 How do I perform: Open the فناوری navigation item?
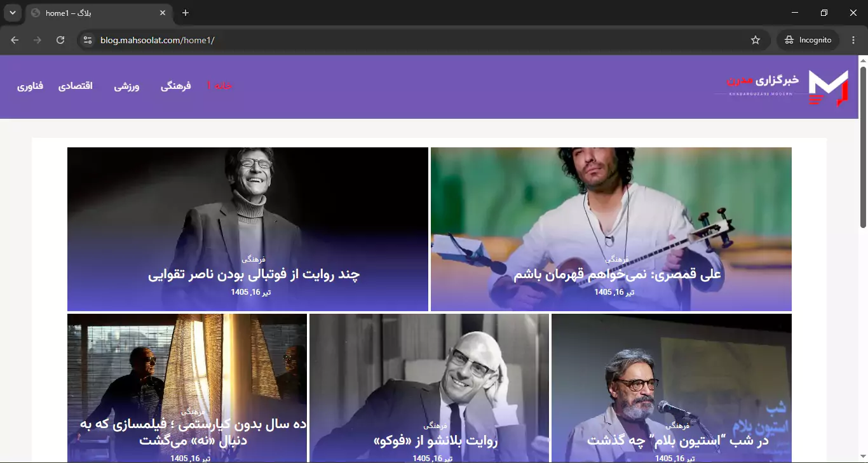pyautogui.click(x=30, y=86)
